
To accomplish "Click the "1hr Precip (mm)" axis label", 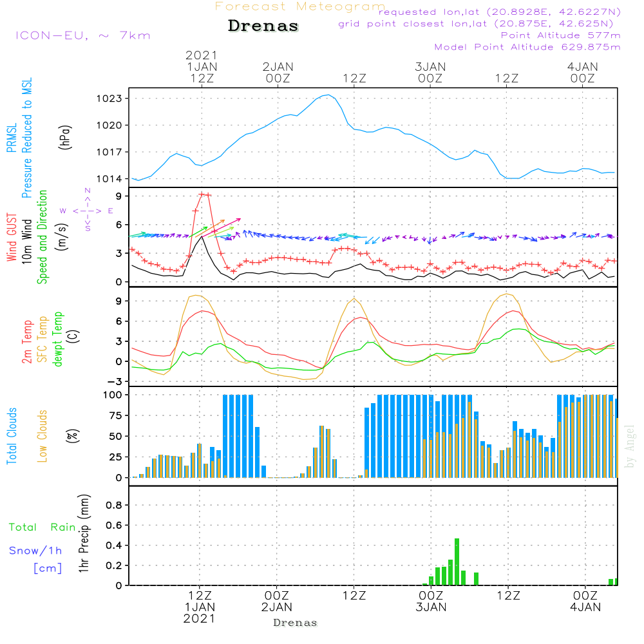I will pyautogui.click(x=84, y=533).
